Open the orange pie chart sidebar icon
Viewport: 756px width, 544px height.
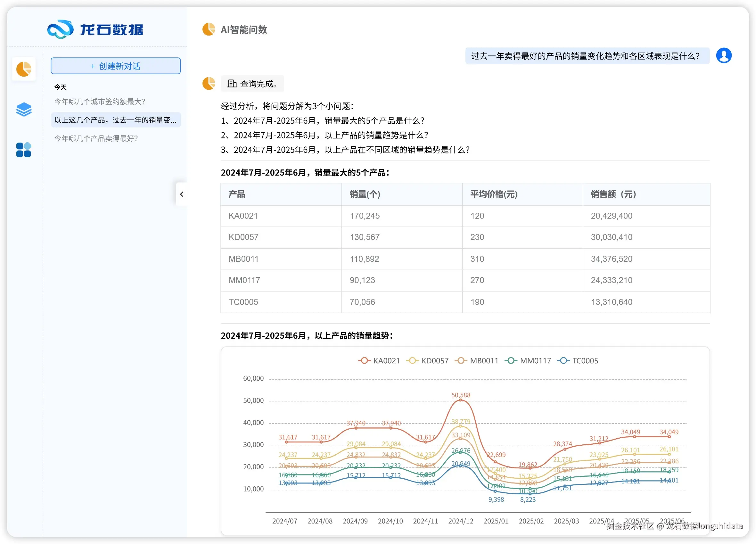pos(24,69)
